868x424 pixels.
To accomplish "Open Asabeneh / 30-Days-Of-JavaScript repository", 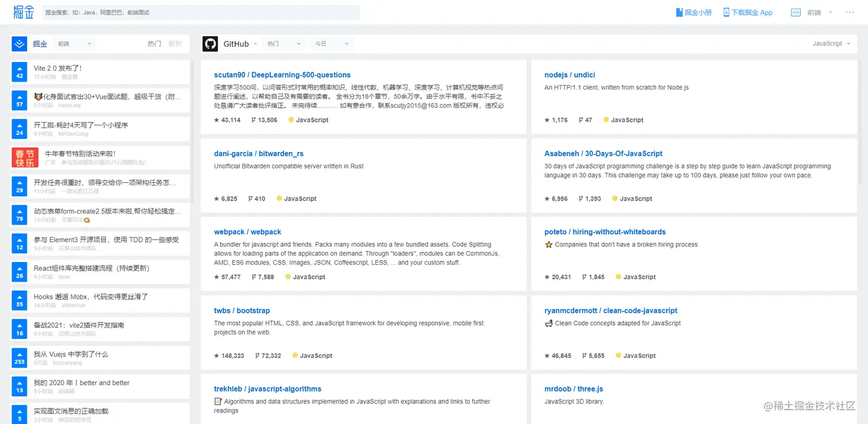I will coord(603,153).
